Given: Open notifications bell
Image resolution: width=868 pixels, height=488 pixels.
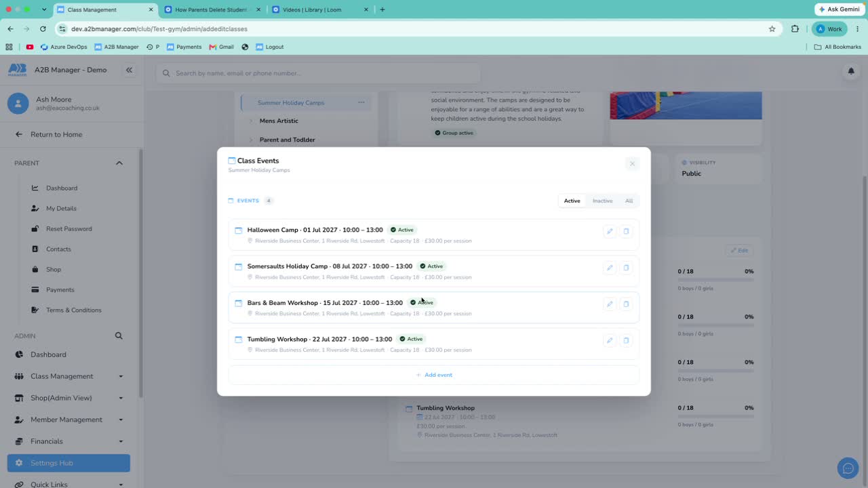Looking at the screenshot, I should [x=851, y=71].
